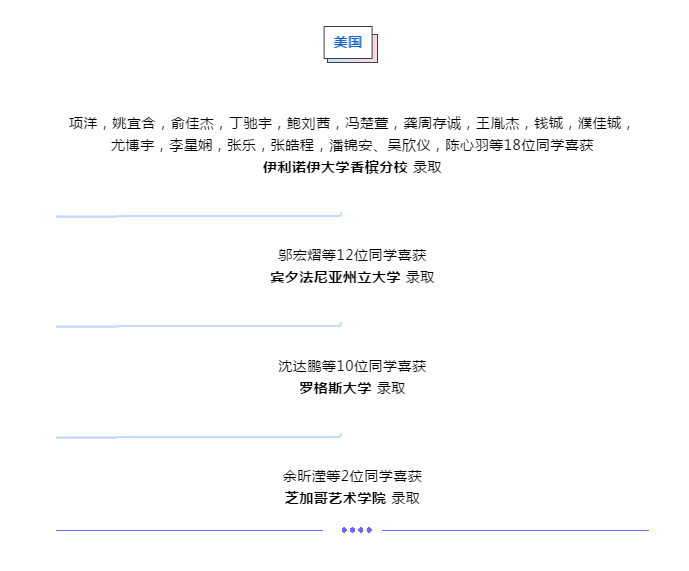Screen dimensions: 689x571
Task: Click the line 沈达鹏等10位同学喜获
Action: [x=352, y=366]
